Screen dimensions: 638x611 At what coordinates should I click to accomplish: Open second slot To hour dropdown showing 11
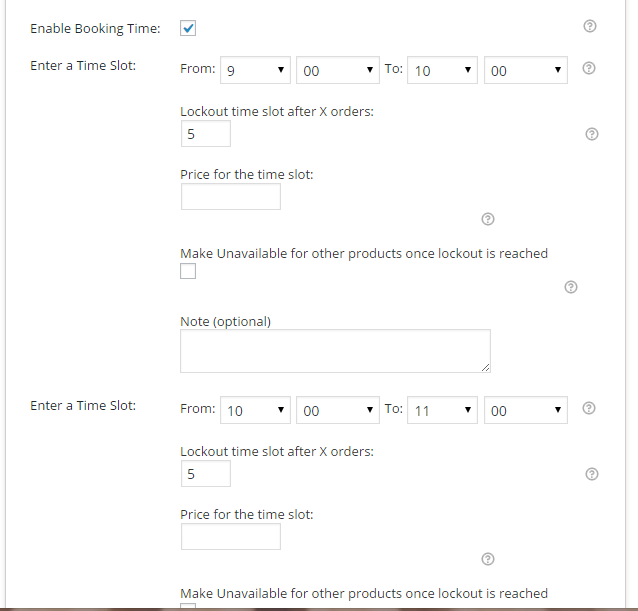coord(442,410)
